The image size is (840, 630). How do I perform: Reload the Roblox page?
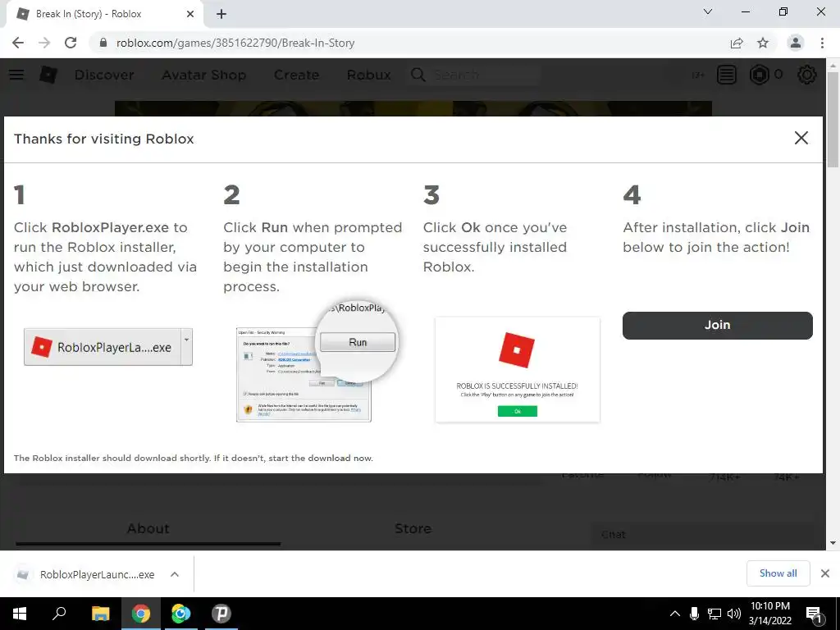[71, 43]
